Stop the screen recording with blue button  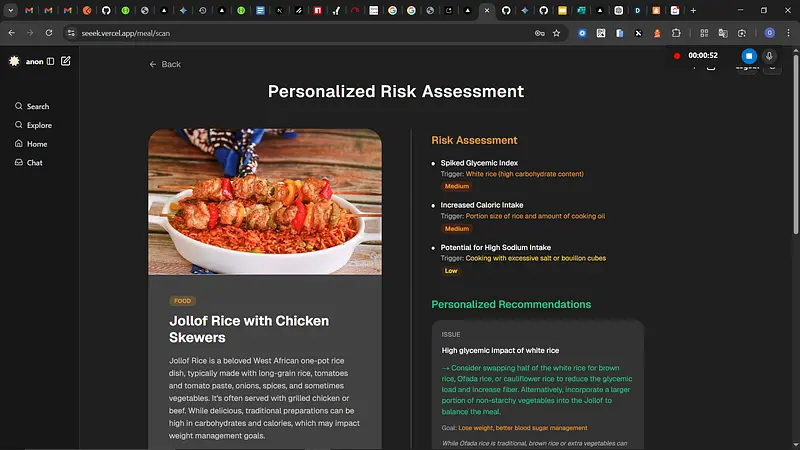pos(748,55)
